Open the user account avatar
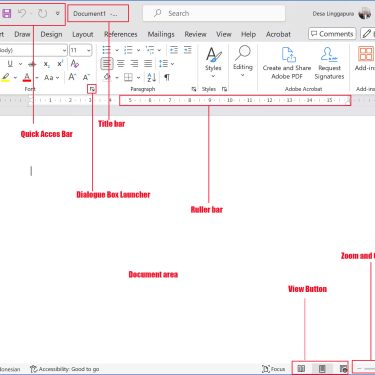 click(x=365, y=14)
